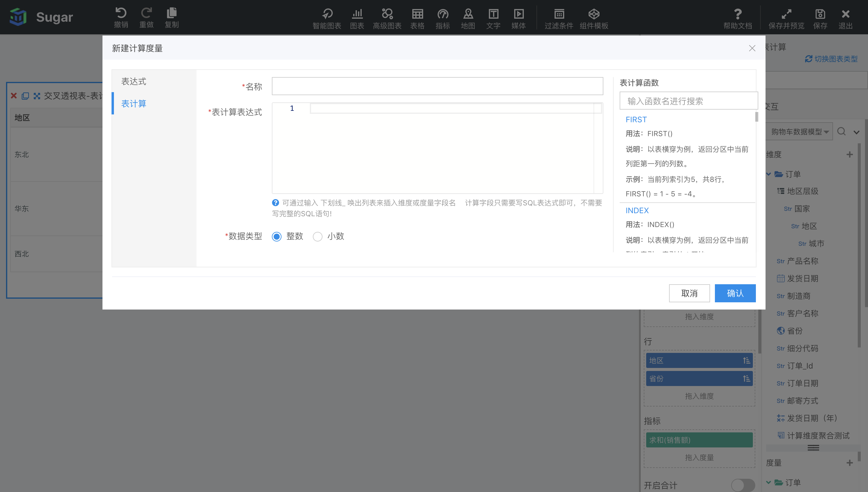Click the duplicate icon on 交叉透视表 component
The height and width of the screenshot is (492, 868).
coord(25,96)
